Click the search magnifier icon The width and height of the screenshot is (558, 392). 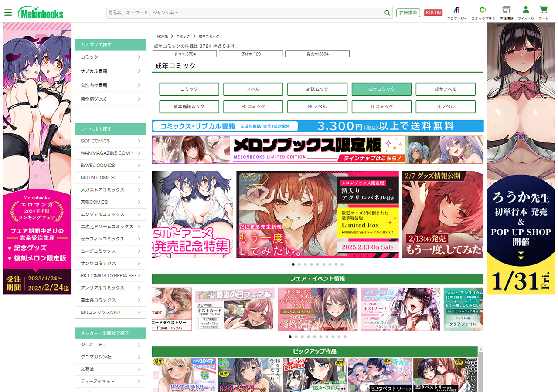(387, 13)
